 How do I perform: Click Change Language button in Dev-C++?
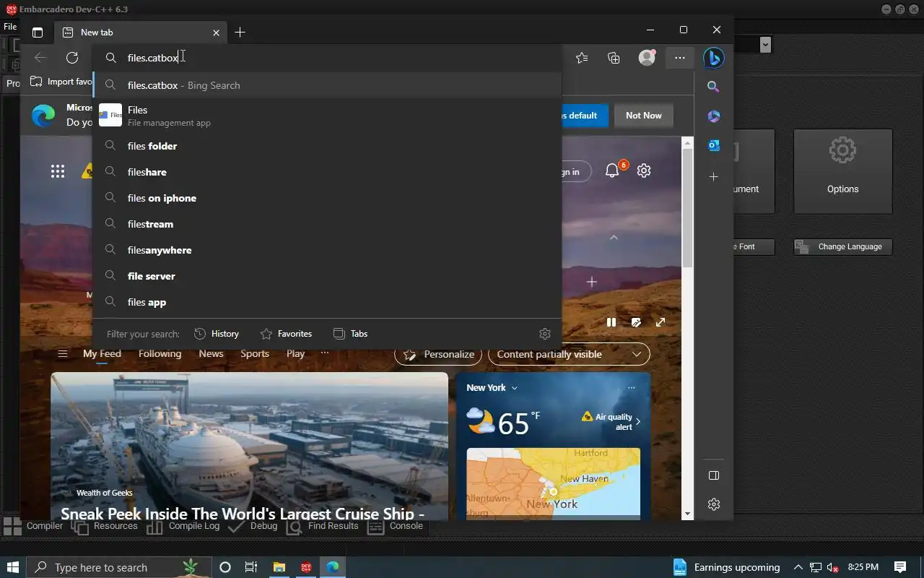click(x=843, y=246)
